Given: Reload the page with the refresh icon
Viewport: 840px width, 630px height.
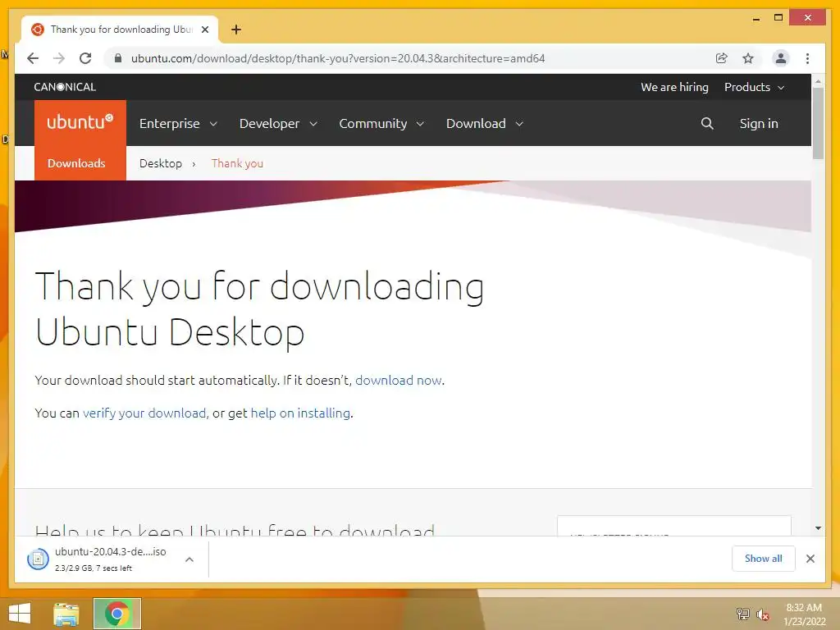Looking at the screenshot, I should 85,58.
